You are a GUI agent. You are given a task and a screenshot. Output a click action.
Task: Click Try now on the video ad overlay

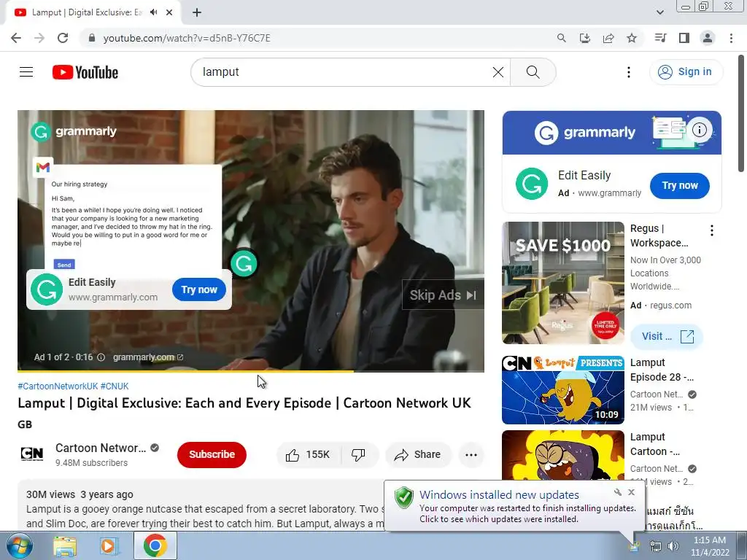[199, 289]
